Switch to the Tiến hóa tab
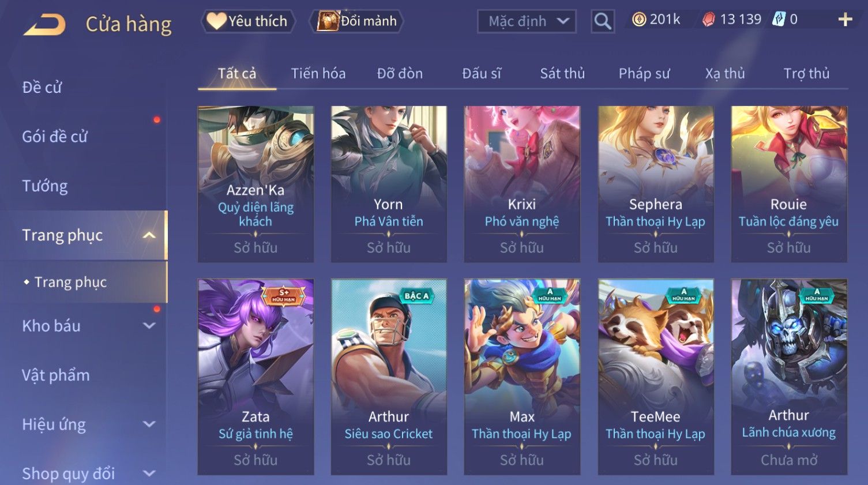Image resolution: width=868 pixels, height=485 pixels. coord(318,74)
